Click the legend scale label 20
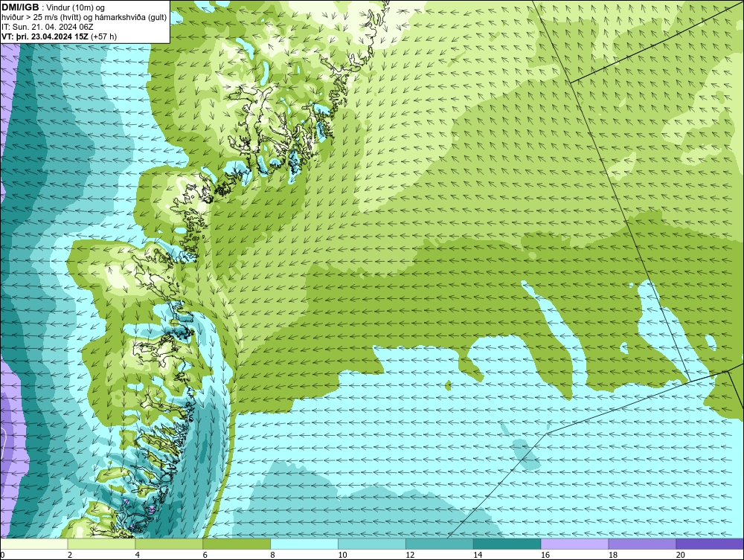The width and height of the screenshot is (744, 560). (681, 555)
